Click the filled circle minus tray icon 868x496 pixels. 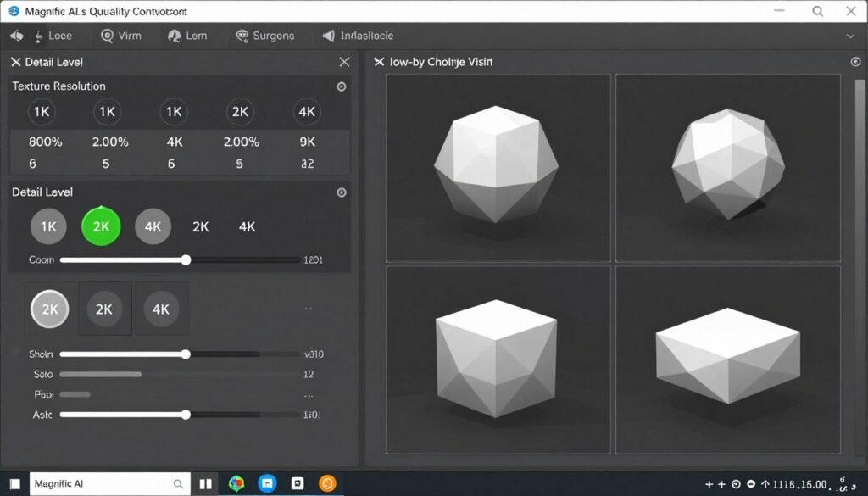click(x=751, y=484)
